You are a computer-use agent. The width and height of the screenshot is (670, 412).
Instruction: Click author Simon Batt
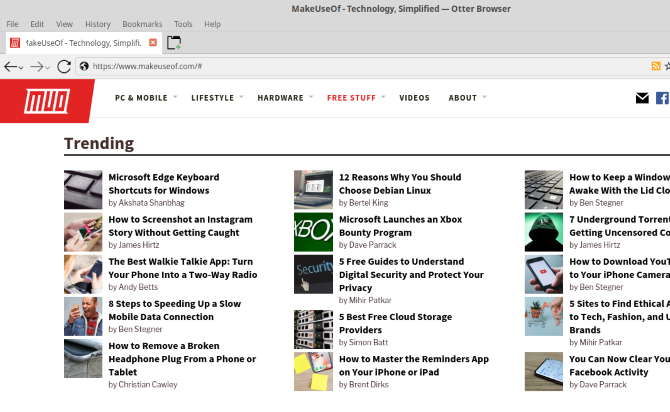pos(368,342)
